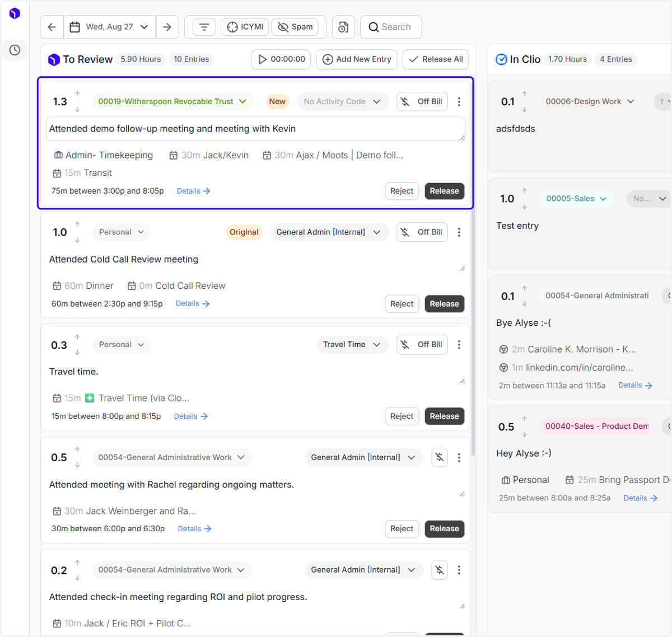Click '60m Dinner' calendar activity
The image size is (672, 637).
83,286
